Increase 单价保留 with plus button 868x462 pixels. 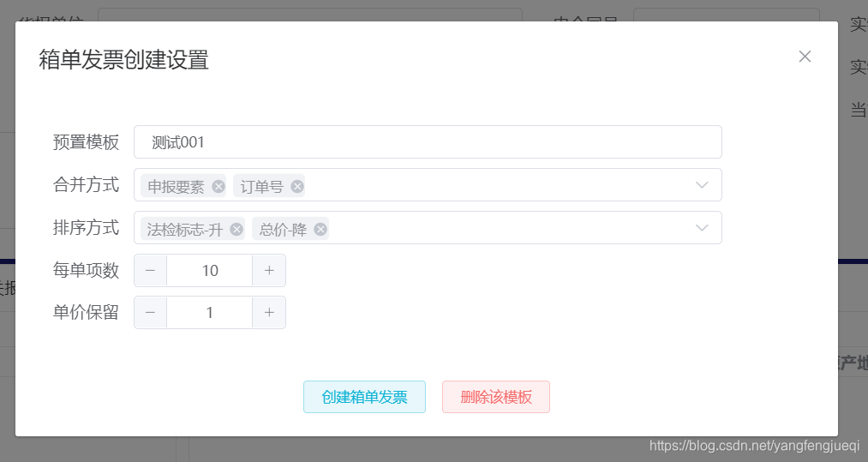pos(269,313)
